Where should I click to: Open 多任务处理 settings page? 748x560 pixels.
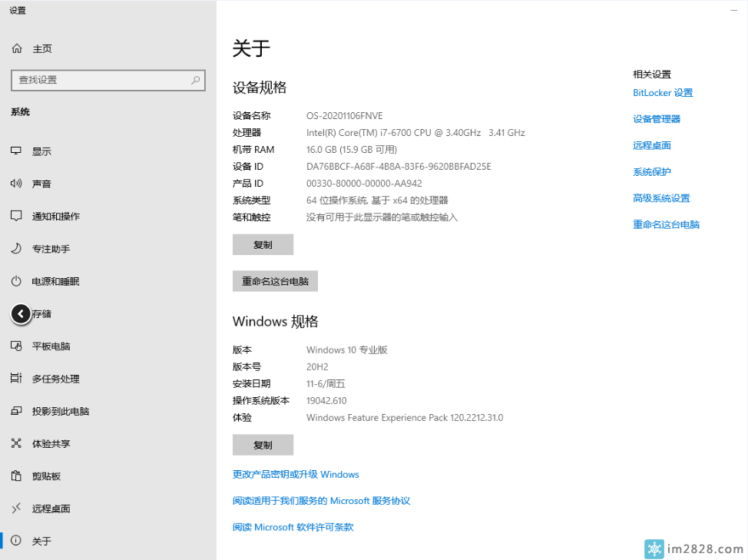pos(56,379)
